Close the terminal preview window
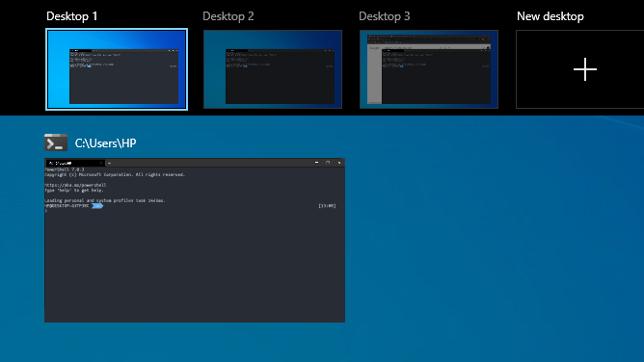The image size is (644, 362). coord(339,163)
